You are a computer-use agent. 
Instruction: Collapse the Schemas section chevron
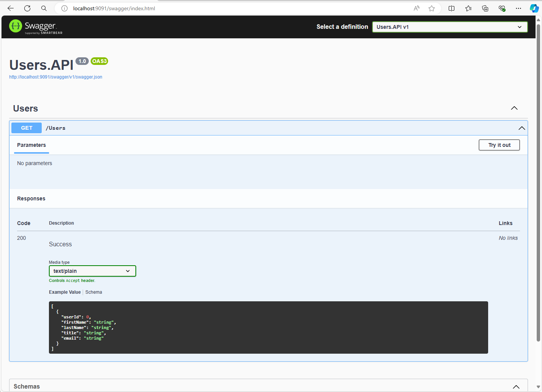coord(516,387)
